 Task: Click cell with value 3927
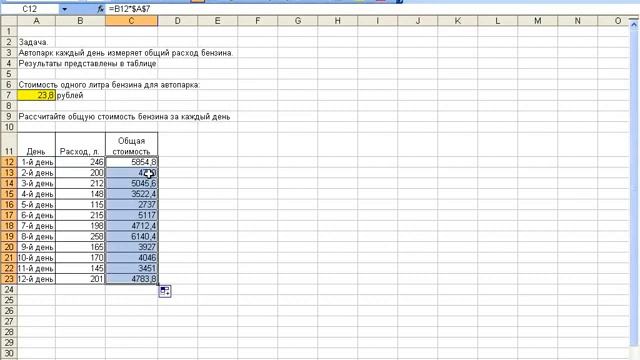tap(131, 247)
